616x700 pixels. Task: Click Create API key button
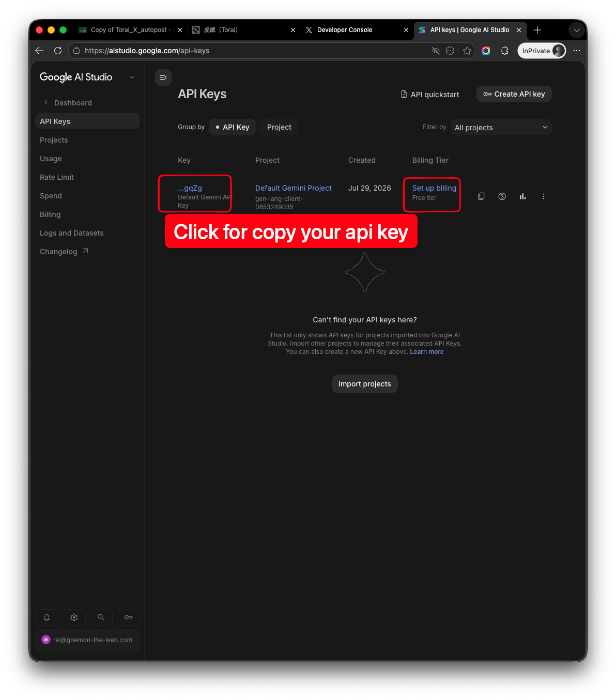click(514, 94)
